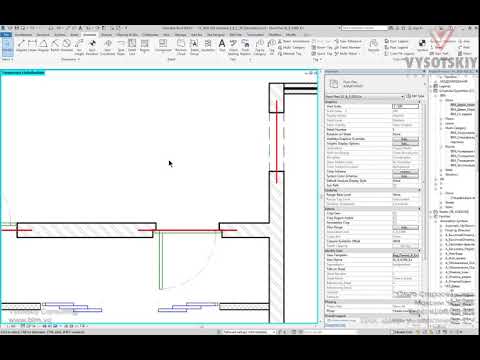Insert a Pipe Legend
This screenshot has height=360, width=480.
(x=396, y=47)
